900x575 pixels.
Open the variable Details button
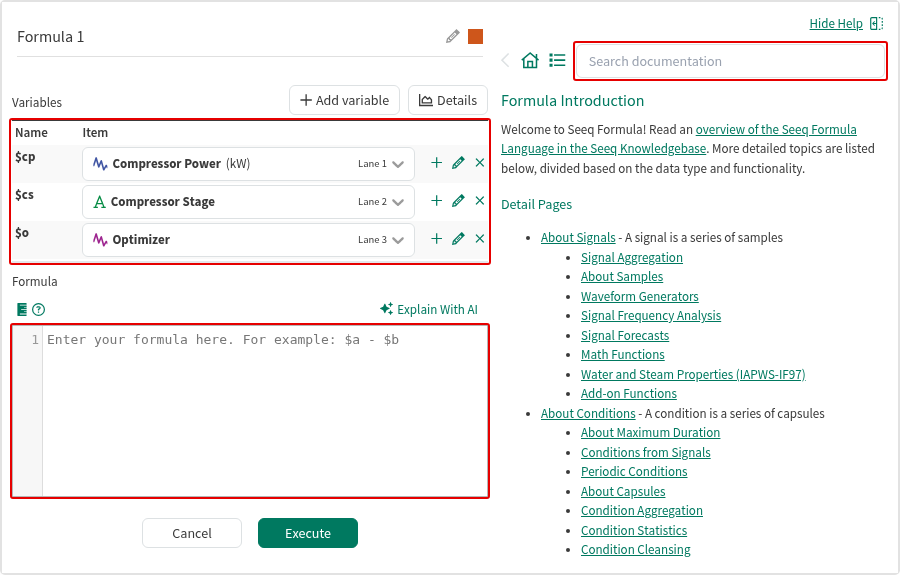448,100
